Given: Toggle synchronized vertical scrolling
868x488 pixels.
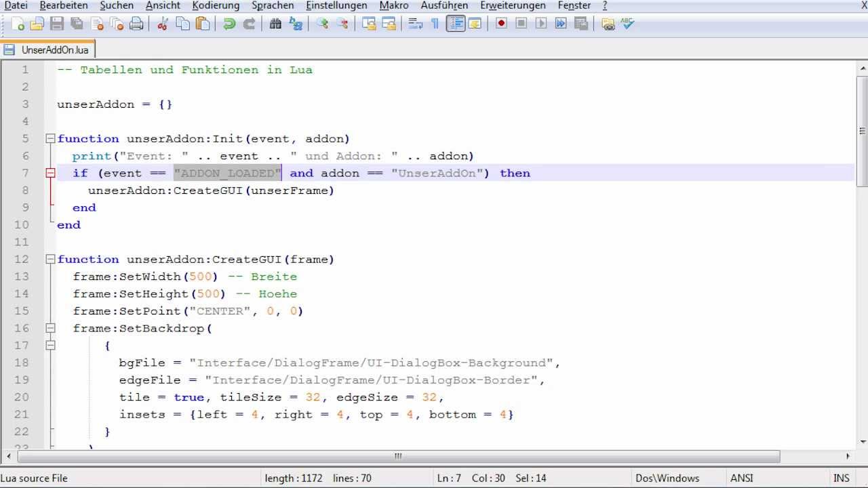Looking at the screenshot, I should (369, 24).
